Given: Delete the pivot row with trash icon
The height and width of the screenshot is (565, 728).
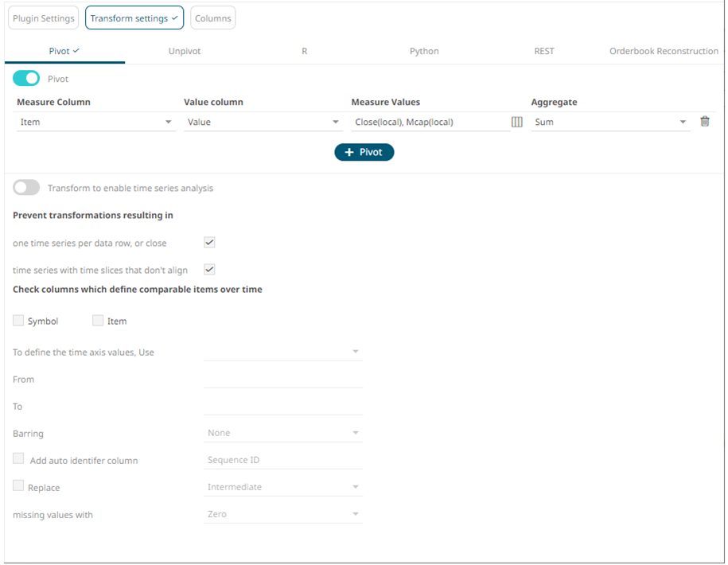Looking at the screenshot, I should point(704,122).
